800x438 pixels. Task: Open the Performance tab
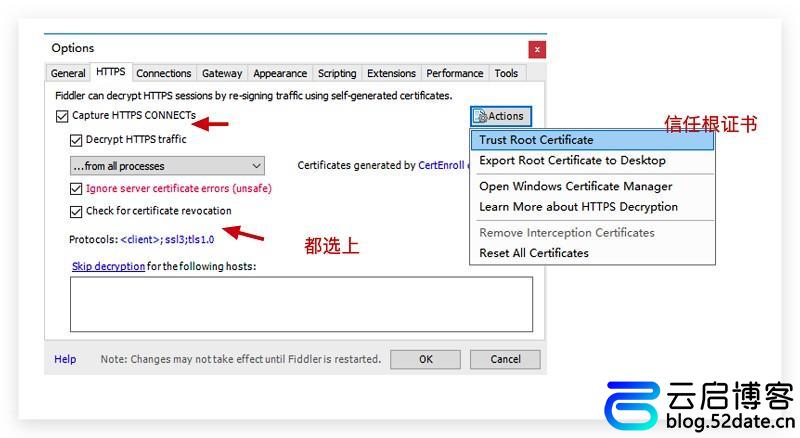455,74
